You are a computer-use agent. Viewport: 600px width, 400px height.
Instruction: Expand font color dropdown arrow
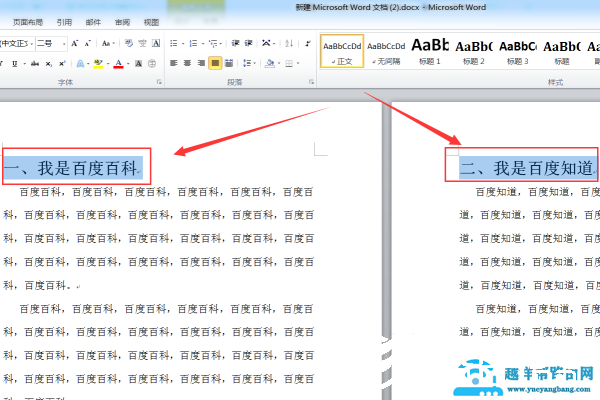[128, 64]
